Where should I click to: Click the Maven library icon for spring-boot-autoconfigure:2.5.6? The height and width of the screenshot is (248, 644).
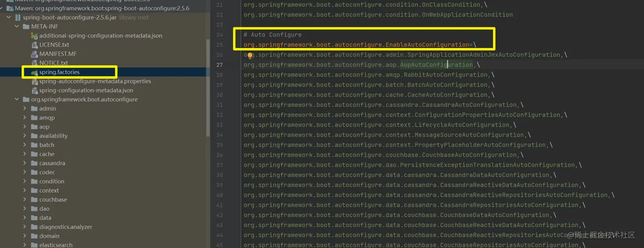click(9, 9)
